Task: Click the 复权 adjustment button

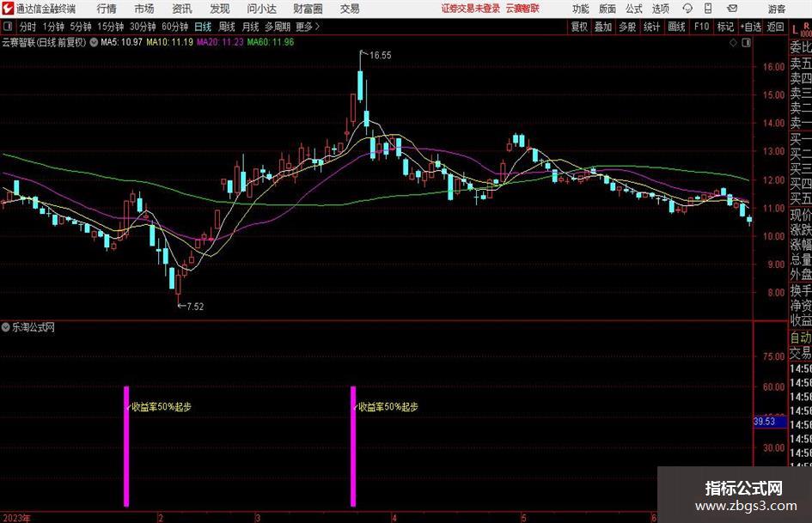Action: pos(579,27)
